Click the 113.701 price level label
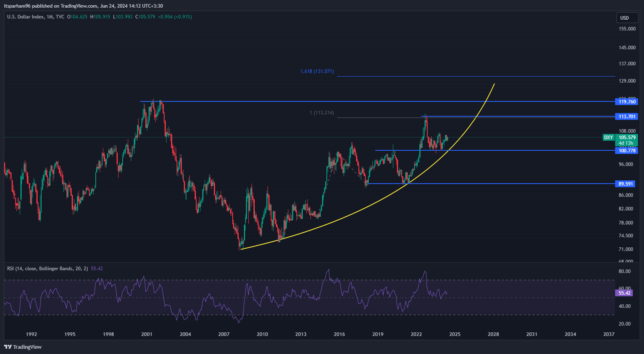 tap(627, 117)
